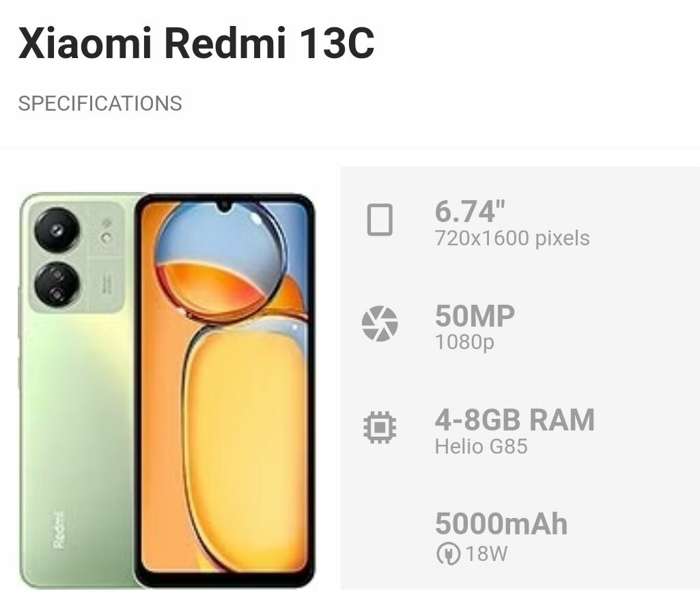Click the 6.74" display size text

pos(470,211)
